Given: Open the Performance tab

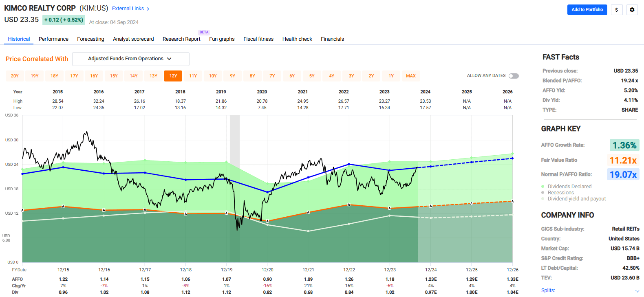Looking at the screenshot, I should pyautogui.click(x=53, y=39).
